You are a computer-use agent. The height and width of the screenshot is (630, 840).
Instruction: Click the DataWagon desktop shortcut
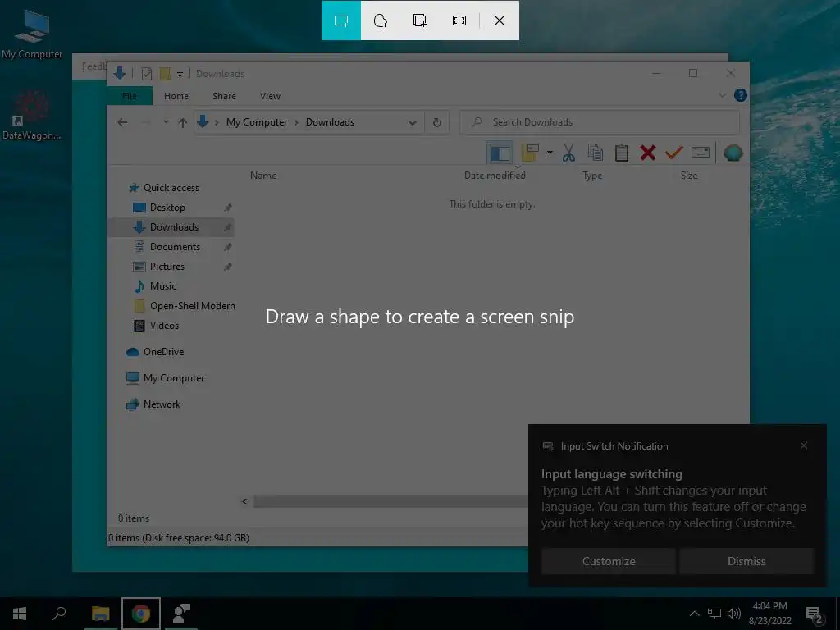(32, 115)
